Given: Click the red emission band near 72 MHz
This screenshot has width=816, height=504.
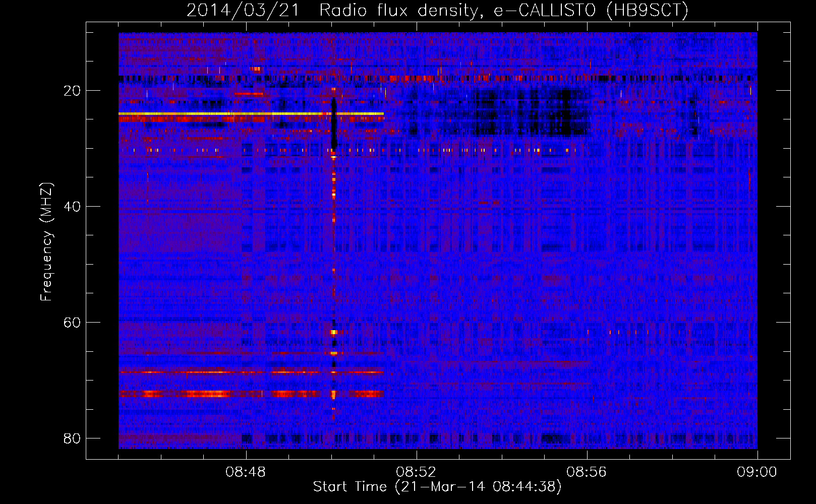Looking at the screenshot, I should pos(251,394).
